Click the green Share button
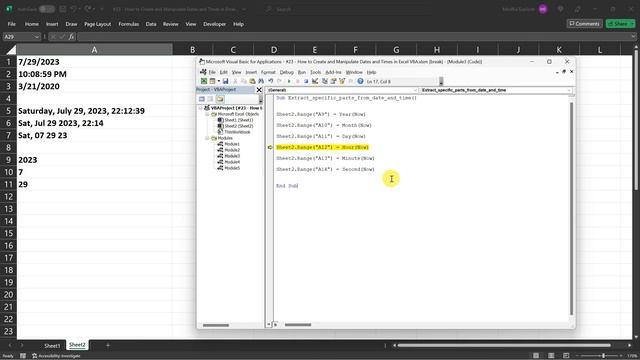The image size is (640, 360). [x=620, y=24]
